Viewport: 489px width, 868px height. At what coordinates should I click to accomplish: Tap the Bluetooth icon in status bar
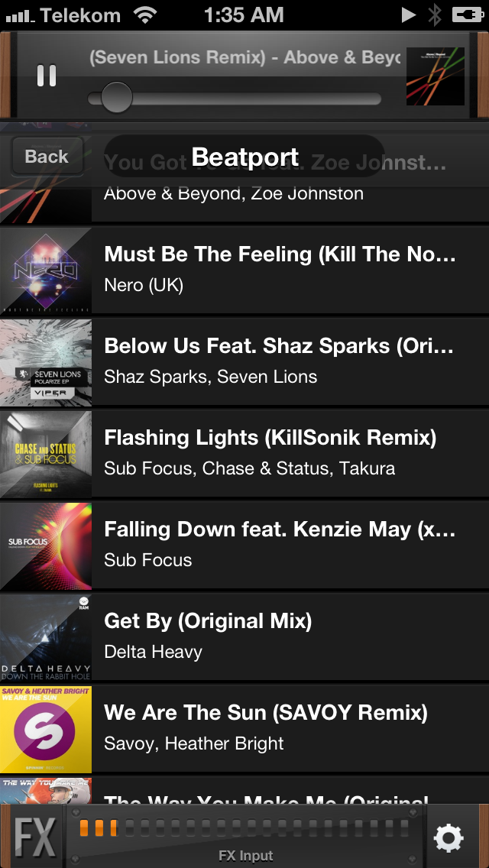(x=435, y=15)
